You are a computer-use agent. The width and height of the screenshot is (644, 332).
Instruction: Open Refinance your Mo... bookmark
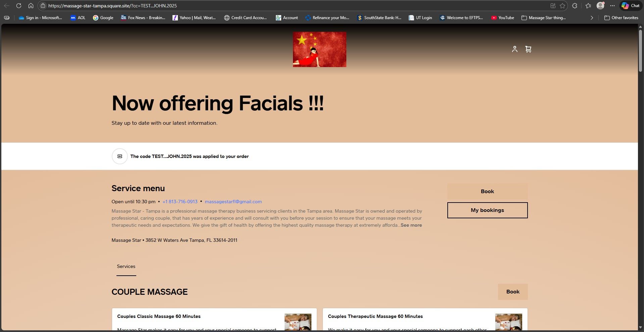pyautogui.click(x=327, y=18)
